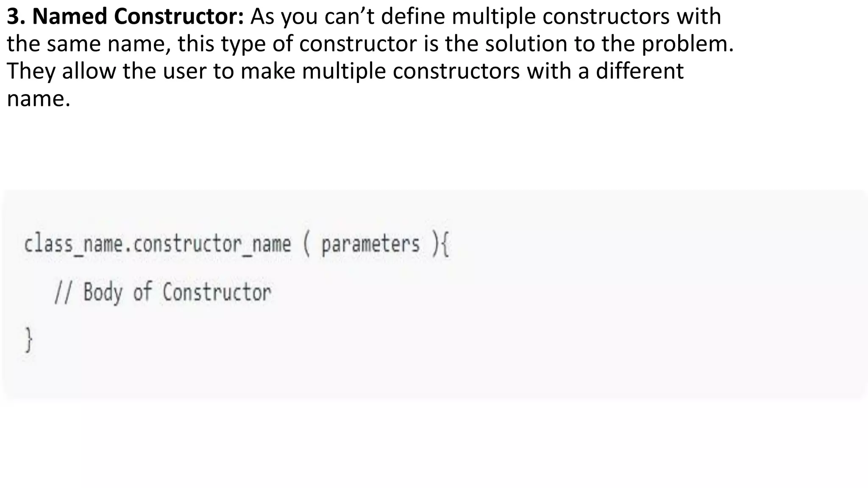Screen dimensions: 868x488
Task: Click the word "Constructor" in the code comment
Action: (x=217, y=292)
